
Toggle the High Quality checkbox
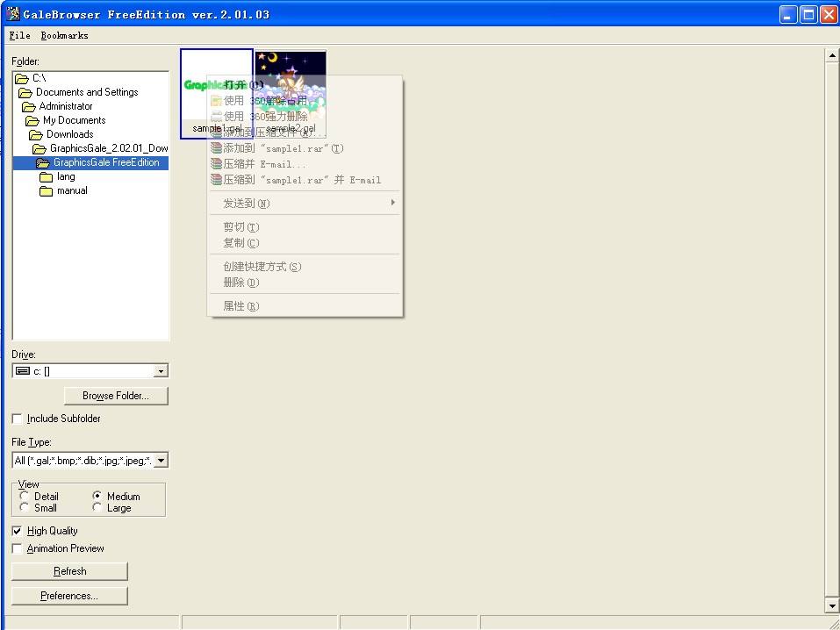click(x=18, y=531)
